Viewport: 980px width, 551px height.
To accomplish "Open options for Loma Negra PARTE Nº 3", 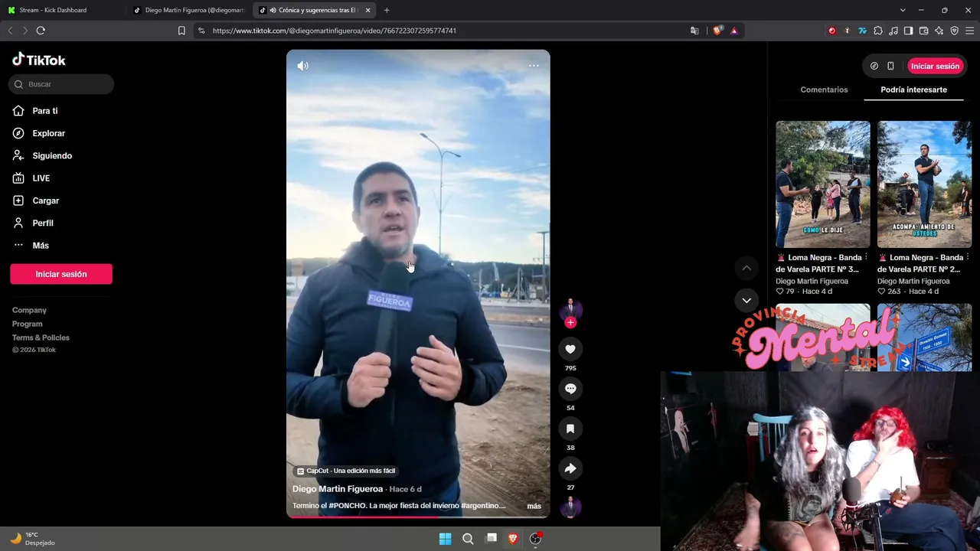I will [866, 257].
